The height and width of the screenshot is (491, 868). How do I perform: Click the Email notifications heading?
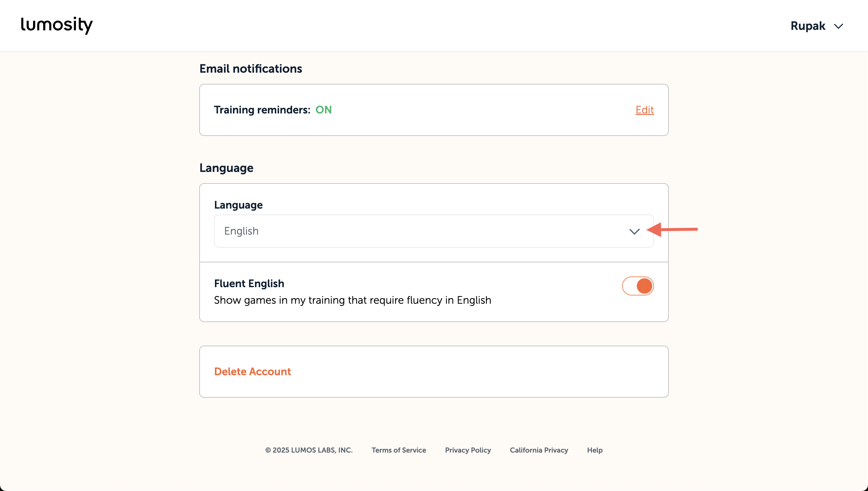[251, 69]
